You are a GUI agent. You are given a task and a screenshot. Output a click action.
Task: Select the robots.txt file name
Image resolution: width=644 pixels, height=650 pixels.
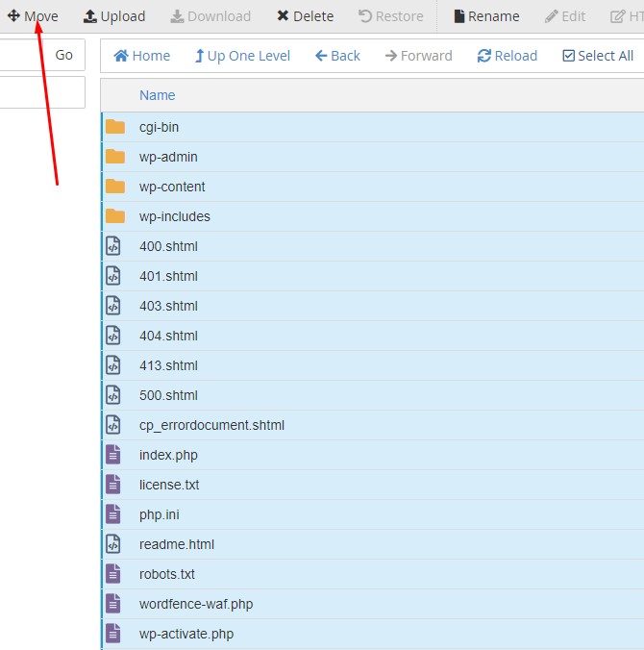click(x=167, y=575)
